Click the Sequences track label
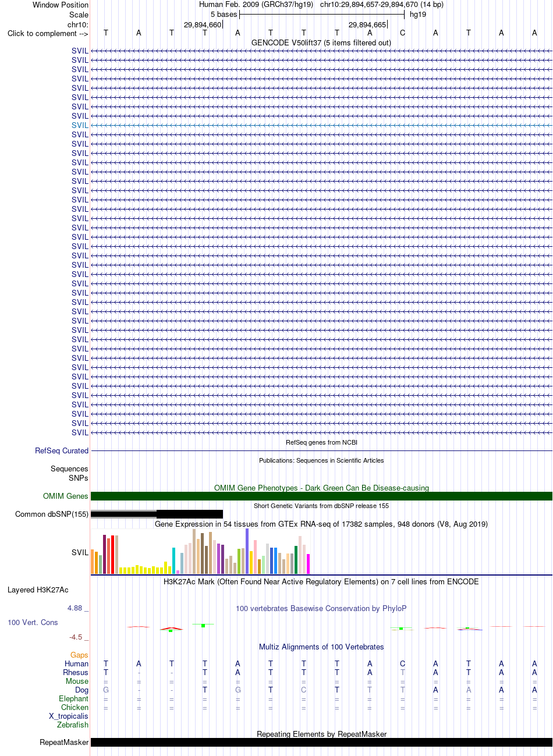The width and height of the screenshot is (553, 756). point(69,468)
